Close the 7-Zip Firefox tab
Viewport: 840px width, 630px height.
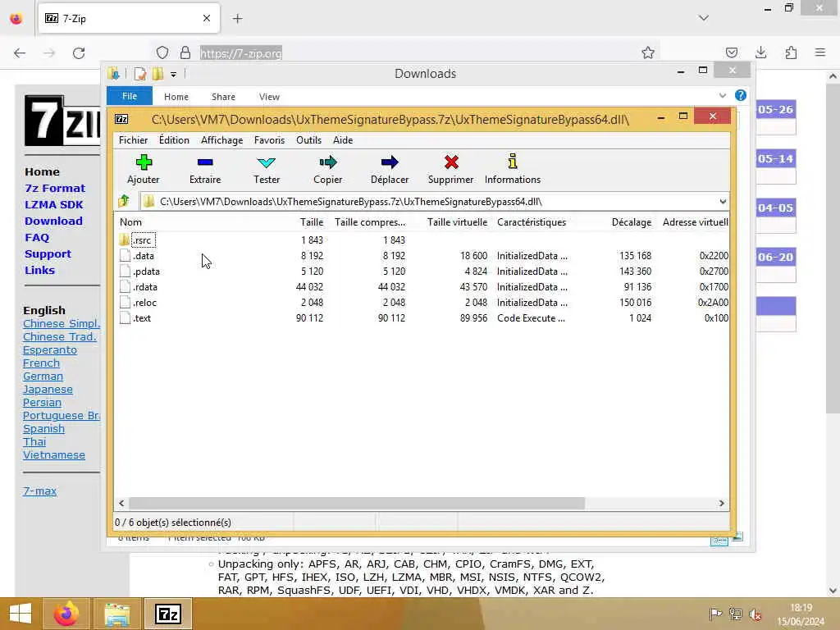pyautogui.click(x=207, y=18)
